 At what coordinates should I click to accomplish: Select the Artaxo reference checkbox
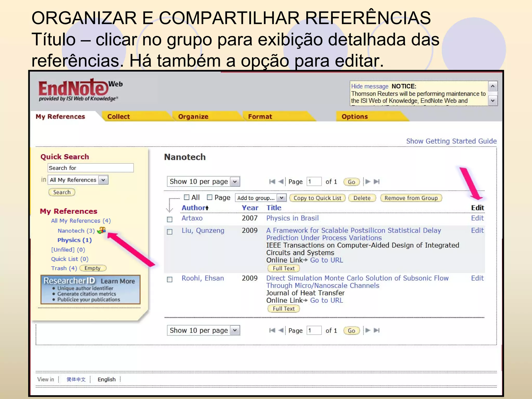(x=170, y=219)
